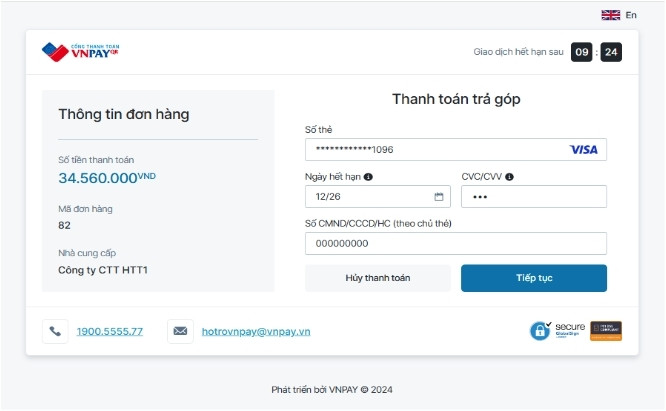Click info icon beside CVC/CVV
This screenshot has width=666, height=411.
tap(510, 177)
